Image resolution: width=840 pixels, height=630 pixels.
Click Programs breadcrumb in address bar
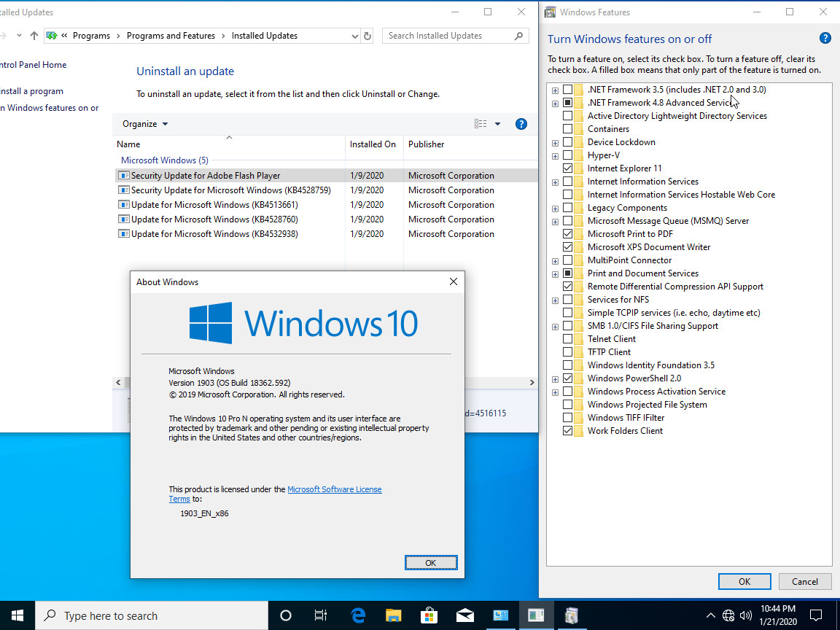tap(91, 36)
